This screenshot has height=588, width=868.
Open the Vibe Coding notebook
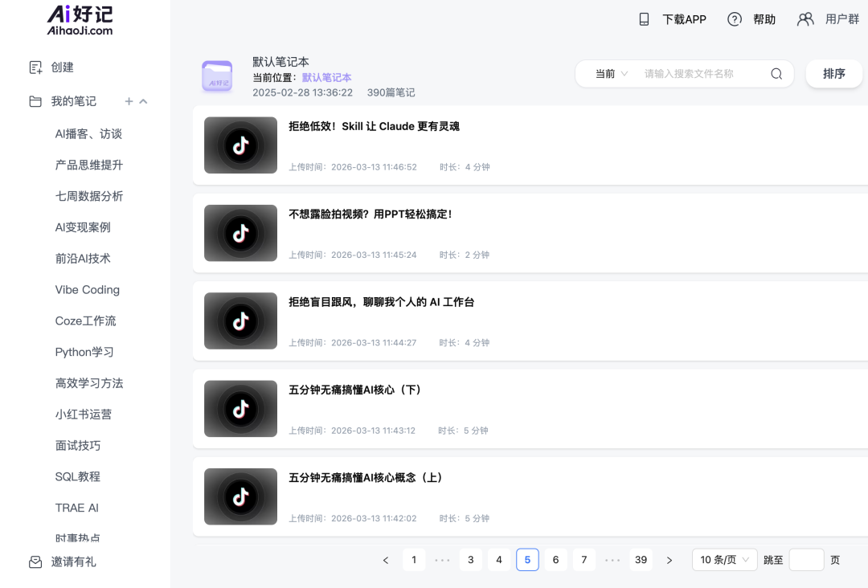coord(88,290)
